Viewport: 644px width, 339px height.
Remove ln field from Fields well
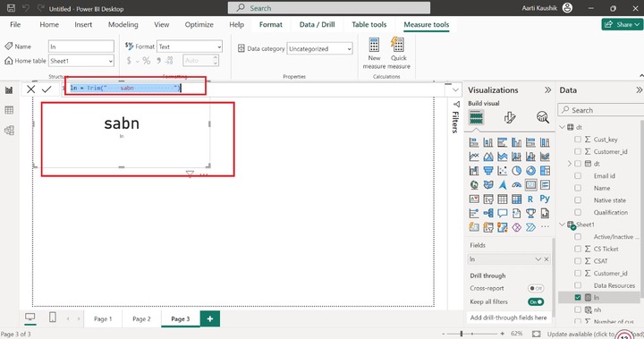547,259
